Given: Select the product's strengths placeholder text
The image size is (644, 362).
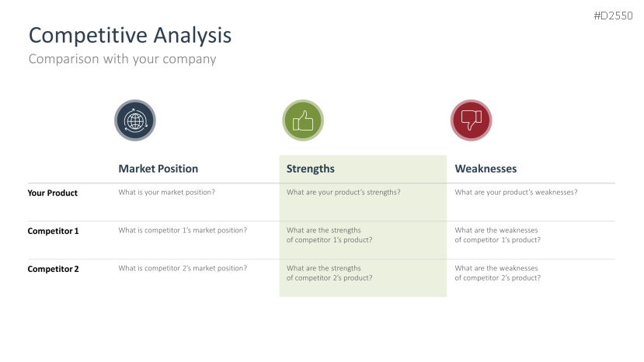Looking at the screenshot, I should coord(343,192).
